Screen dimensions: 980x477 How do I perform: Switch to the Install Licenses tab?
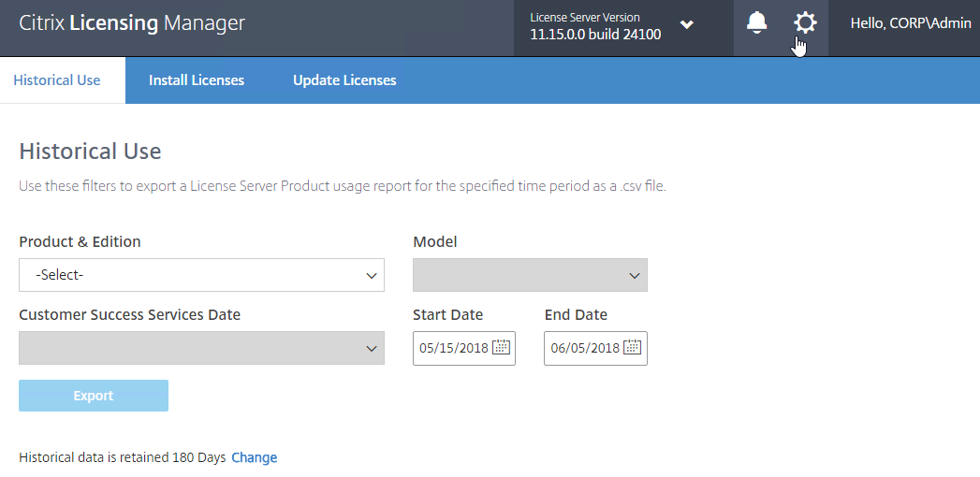[197, 79]
